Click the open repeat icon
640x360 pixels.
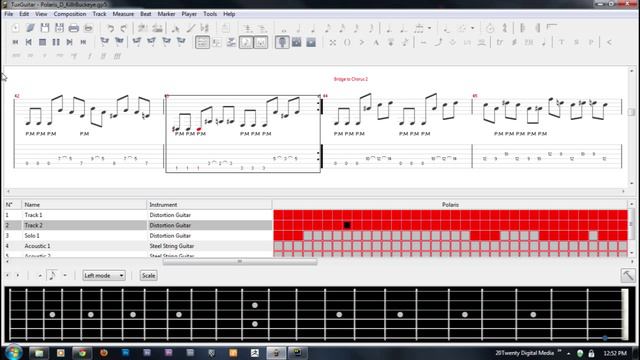pos(523,28)
